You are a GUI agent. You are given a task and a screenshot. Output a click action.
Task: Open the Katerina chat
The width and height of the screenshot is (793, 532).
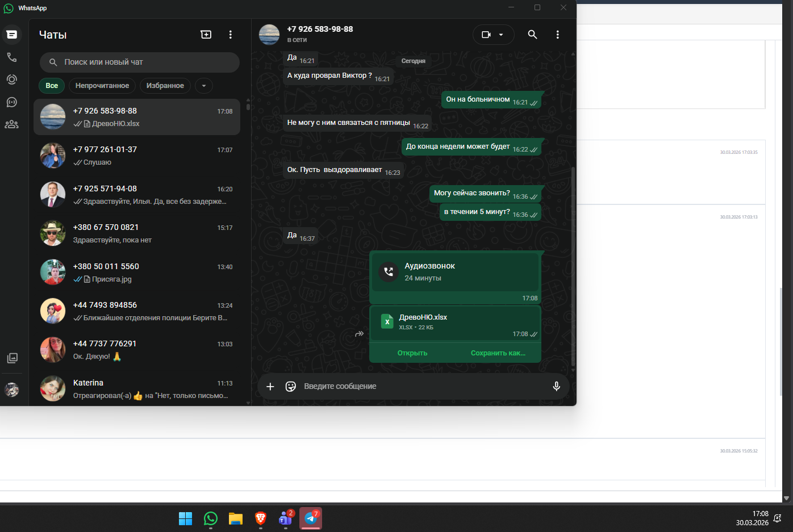point(137,389)
